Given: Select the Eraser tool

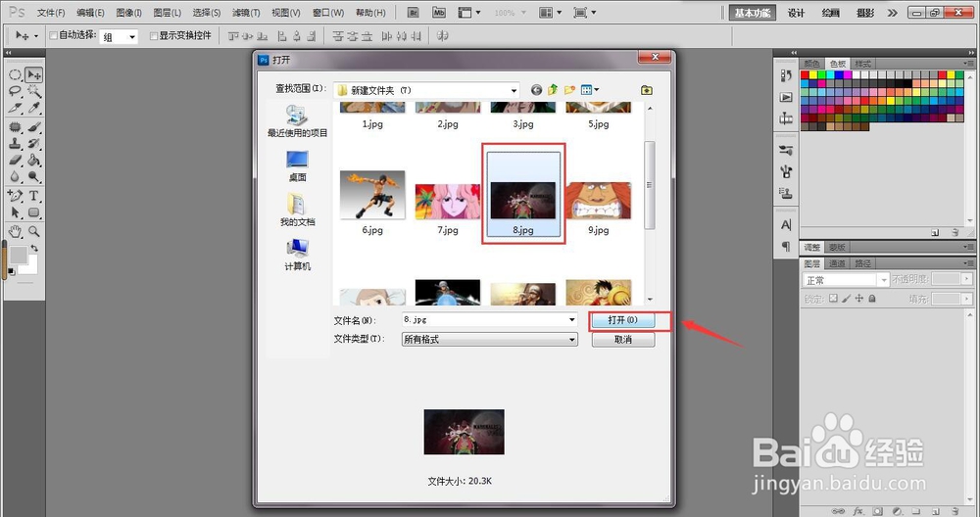Looking at the screenshot, I should click(x=15, y=160).
